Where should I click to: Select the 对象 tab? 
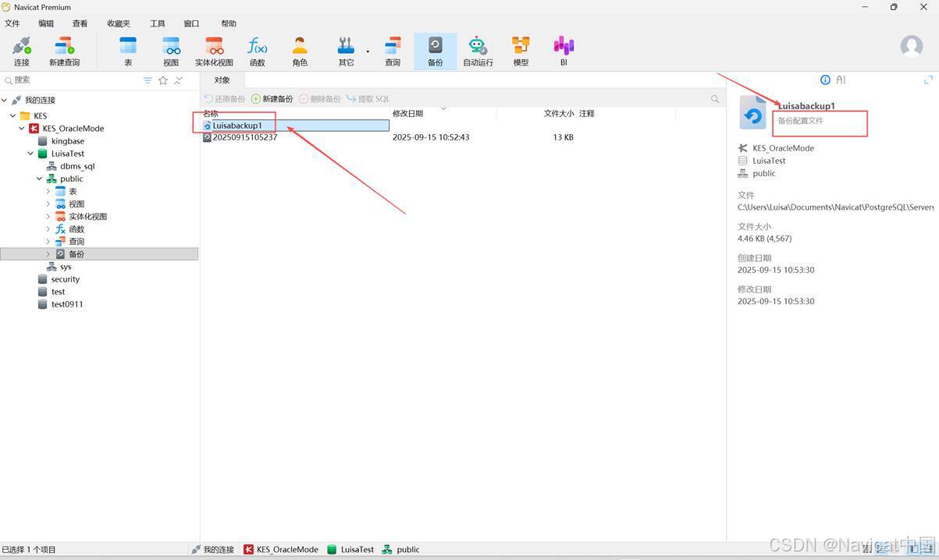pos(222,80)
